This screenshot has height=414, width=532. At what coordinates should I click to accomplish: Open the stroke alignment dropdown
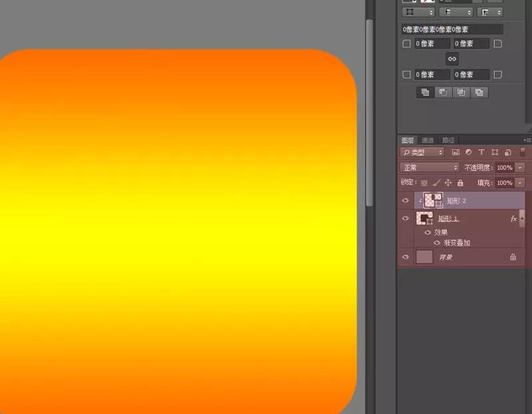pos(418,12)
